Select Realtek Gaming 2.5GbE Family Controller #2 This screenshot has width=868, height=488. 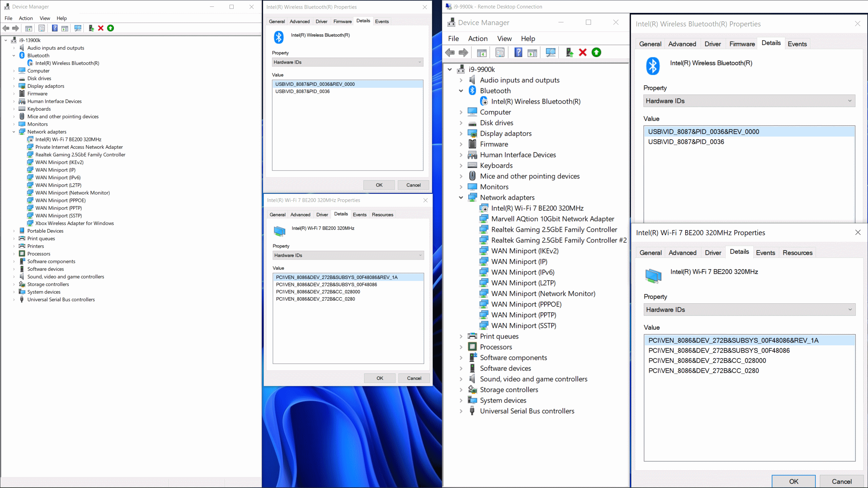point(559,240)
